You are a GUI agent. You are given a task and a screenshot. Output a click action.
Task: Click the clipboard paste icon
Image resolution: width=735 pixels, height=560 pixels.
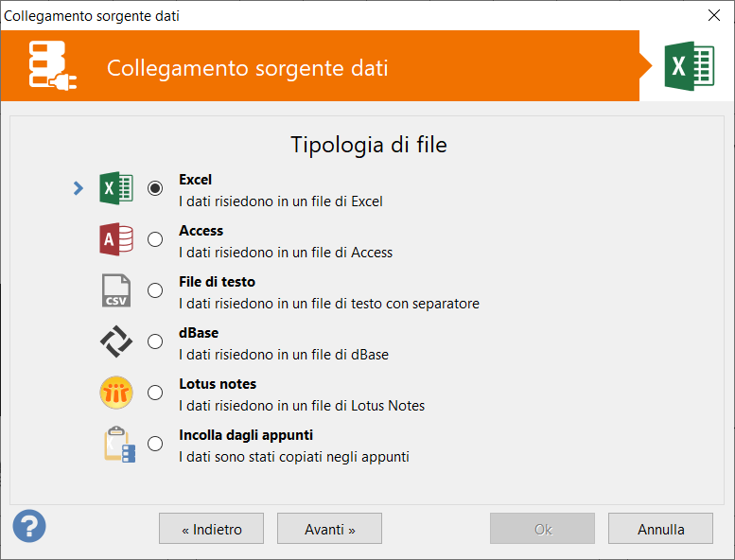119,445
